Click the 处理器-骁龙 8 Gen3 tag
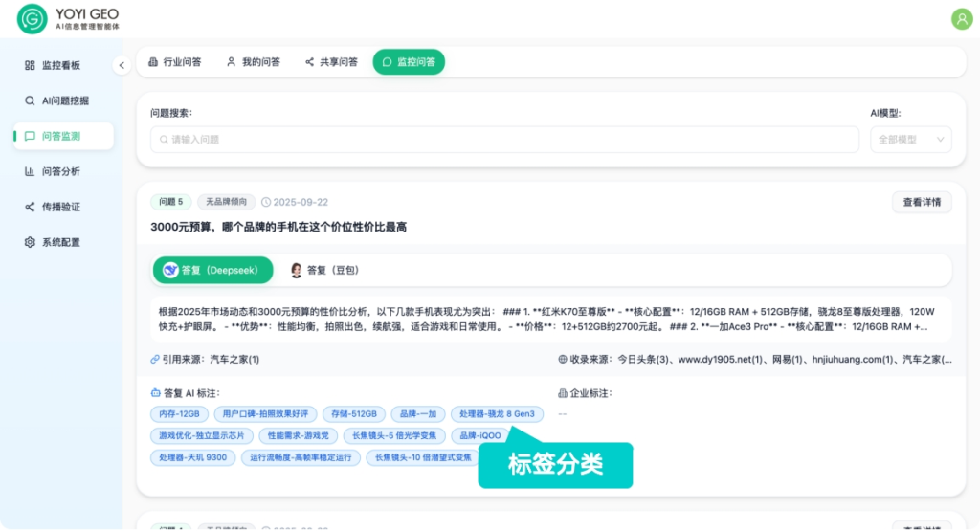This screenshot has width=980, height=531. 497,414
